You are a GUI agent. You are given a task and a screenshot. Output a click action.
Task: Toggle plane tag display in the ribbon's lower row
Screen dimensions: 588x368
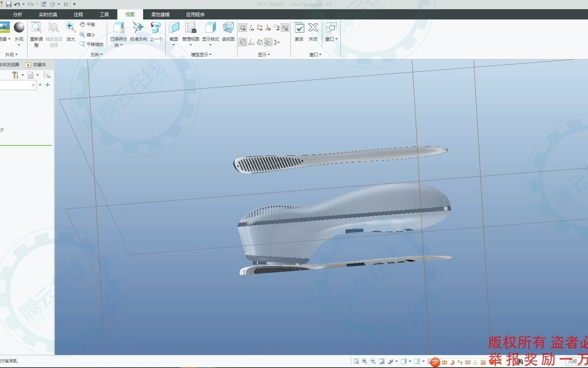point(243,42)
